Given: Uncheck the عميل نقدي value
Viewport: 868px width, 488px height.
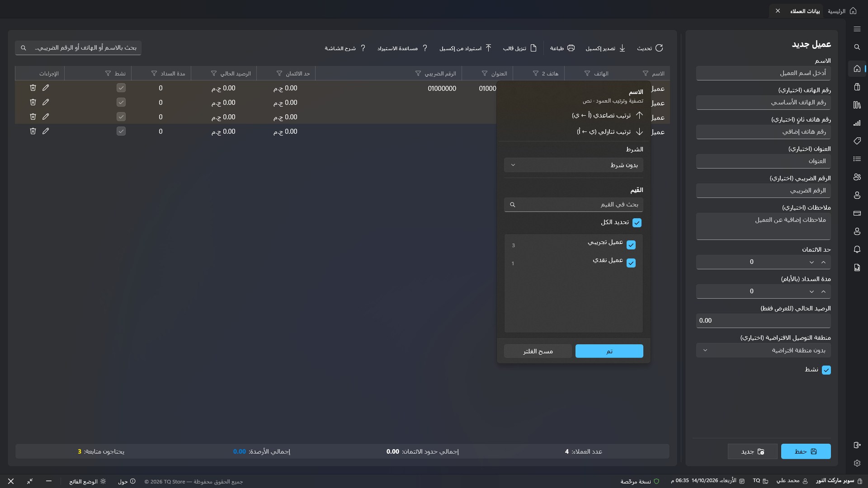Looking at the screenshot, I should (x=631, y=263).
